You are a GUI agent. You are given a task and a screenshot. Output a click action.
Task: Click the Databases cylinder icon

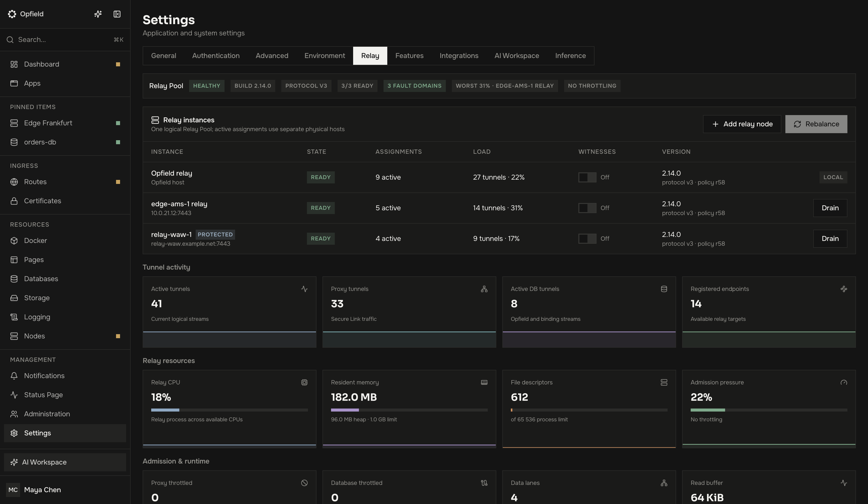tap(14, 279)
